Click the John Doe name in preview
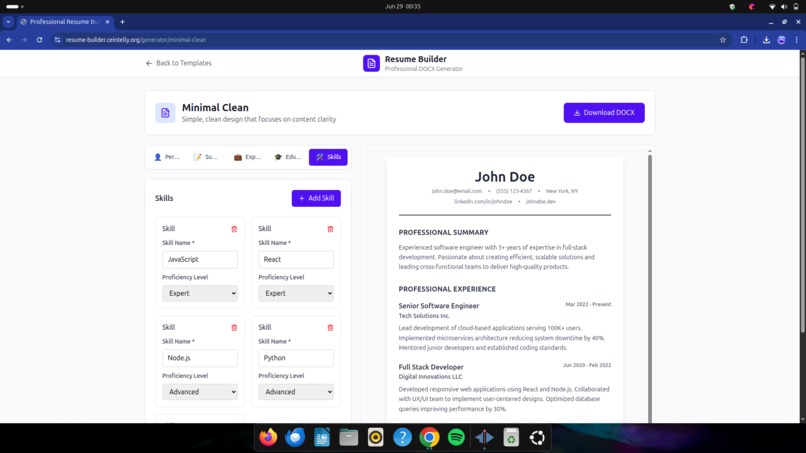This screenshot has height=453, width=806. pyautogui.click(x=504, y=176)
